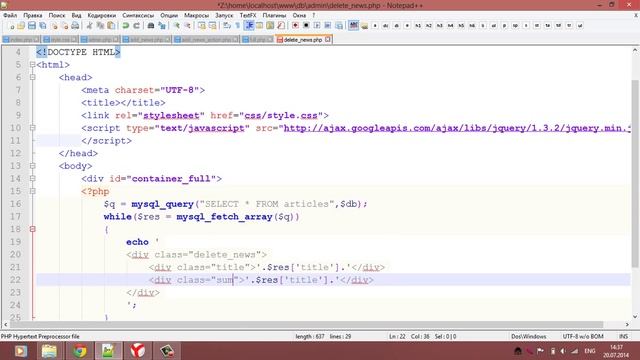Open the Правка menu

33,15
